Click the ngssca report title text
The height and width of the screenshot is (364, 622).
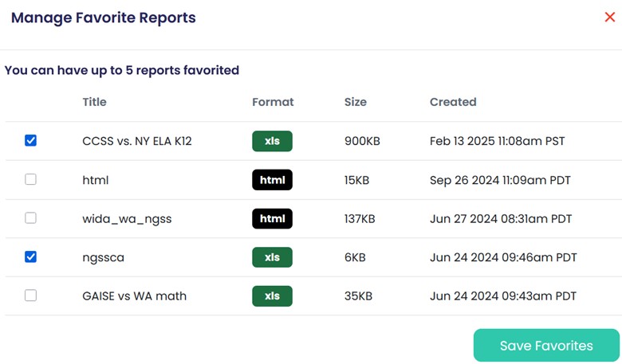[x=103, y=257]
